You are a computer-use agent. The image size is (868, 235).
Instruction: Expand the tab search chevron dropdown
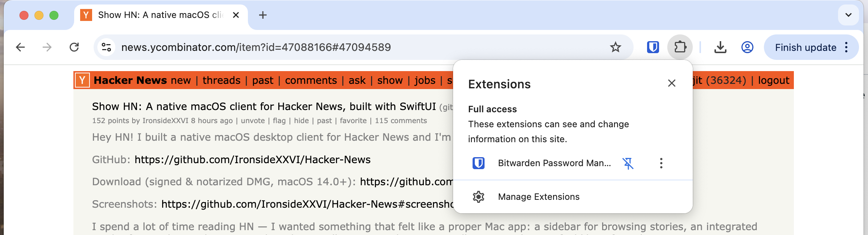848,15
